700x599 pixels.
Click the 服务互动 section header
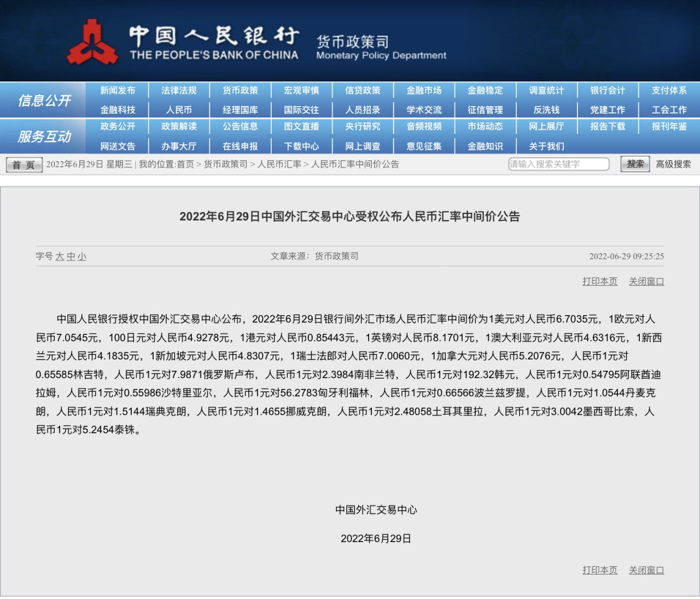[x=44, y=137]
